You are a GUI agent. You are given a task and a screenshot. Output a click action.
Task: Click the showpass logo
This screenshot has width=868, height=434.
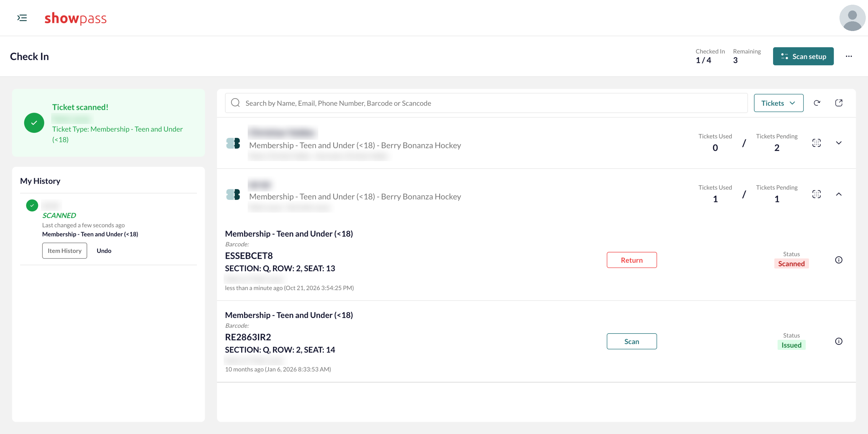coord(76,18)
